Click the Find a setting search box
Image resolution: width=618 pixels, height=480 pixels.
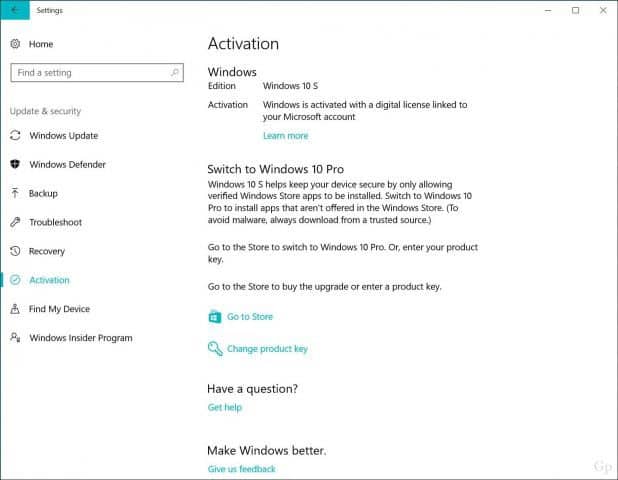tap(97, 73)
